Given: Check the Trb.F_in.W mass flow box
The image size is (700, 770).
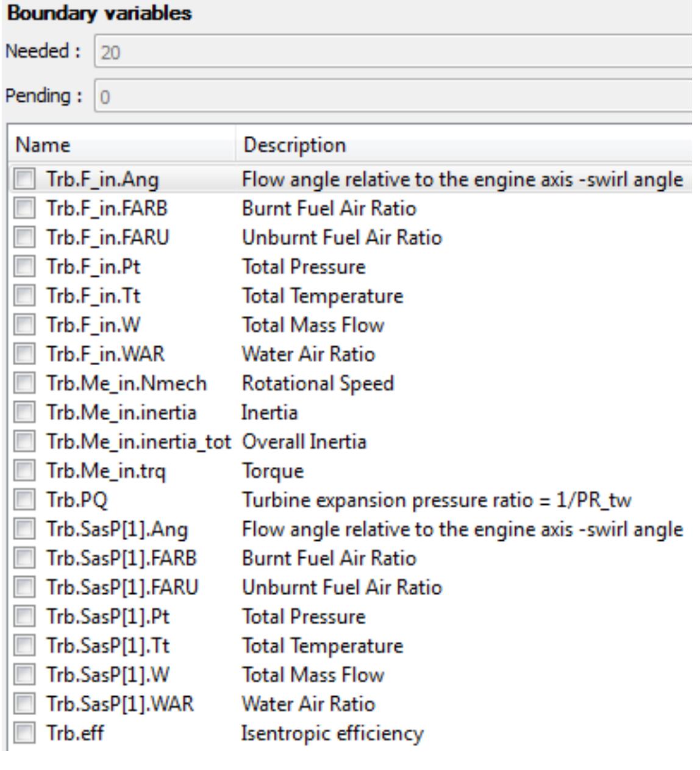Looking at the screenshot, I should point(26,326).
